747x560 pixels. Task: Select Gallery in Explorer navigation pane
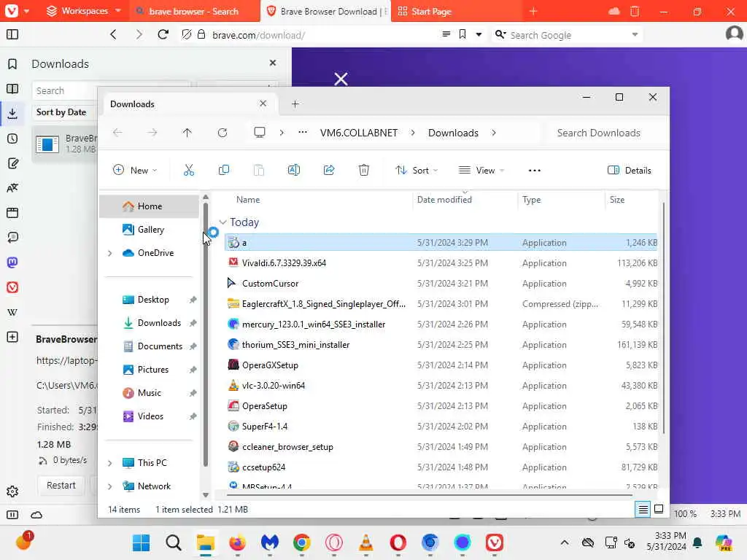pos(149,230)
